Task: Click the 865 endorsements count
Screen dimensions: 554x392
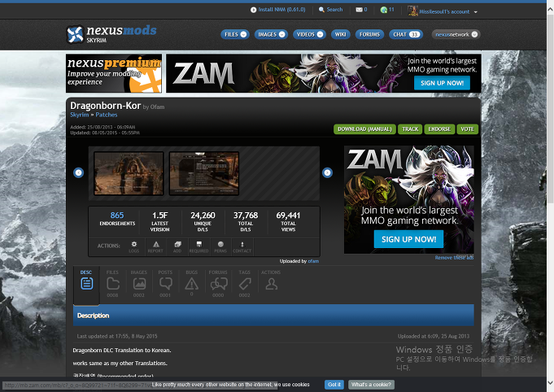Action: (x=117, y=215)
